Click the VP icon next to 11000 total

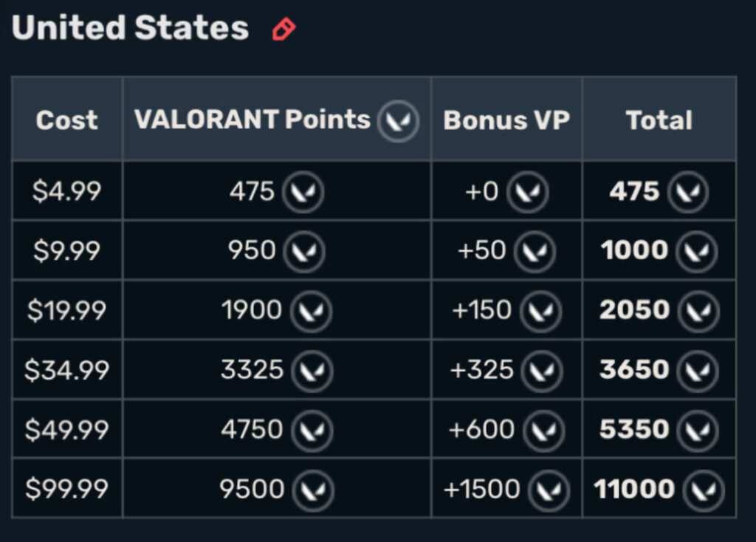(x=704, y=490)
